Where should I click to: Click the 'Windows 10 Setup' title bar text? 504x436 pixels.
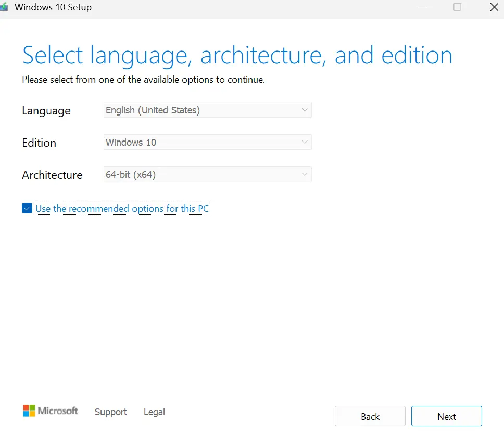coord(53,7)
